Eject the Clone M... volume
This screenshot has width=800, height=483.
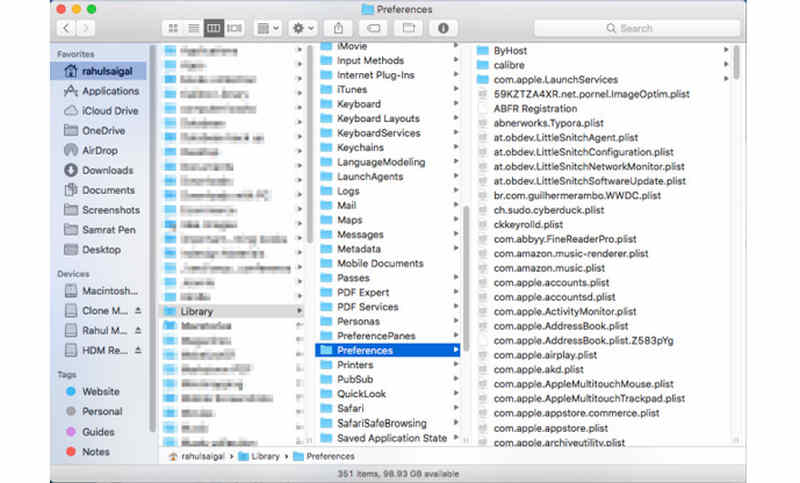coord(138,311)
